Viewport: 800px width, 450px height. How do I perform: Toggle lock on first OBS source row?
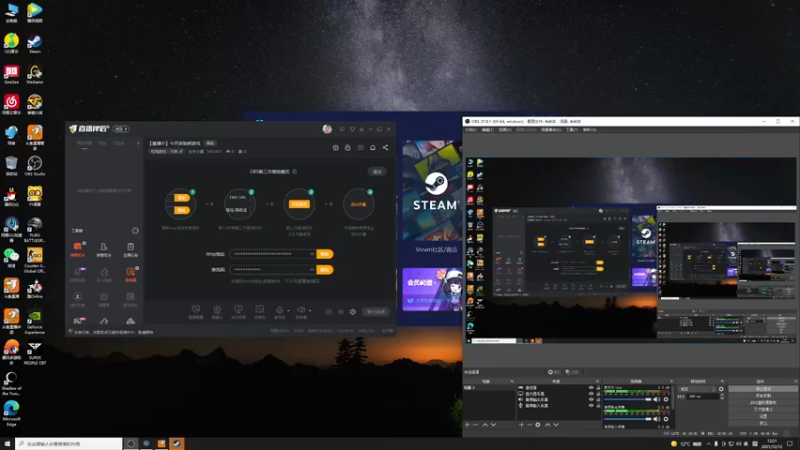(x=598, y=388)
